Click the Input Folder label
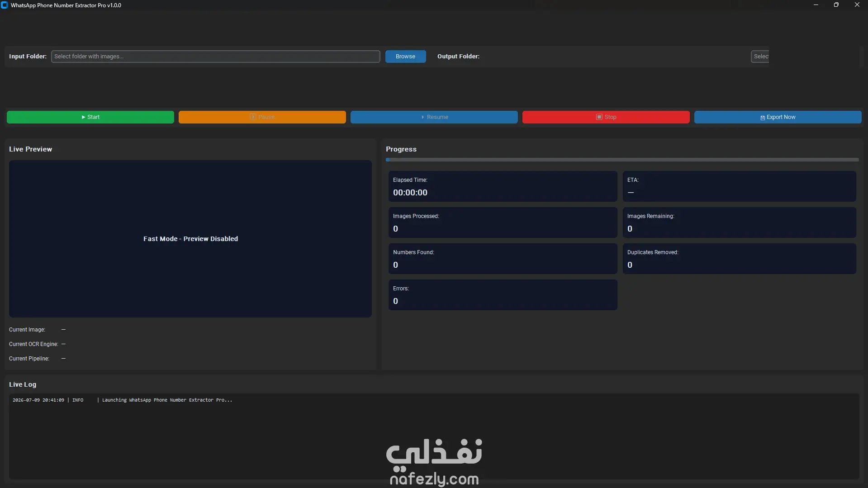Screen dimensions: 868x488 [x=28, y=57]
